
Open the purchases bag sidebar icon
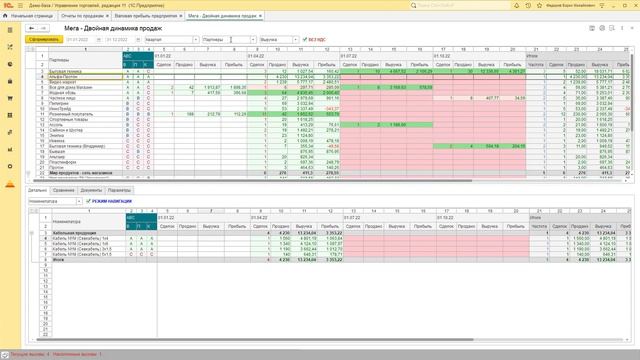coord(10,81)
